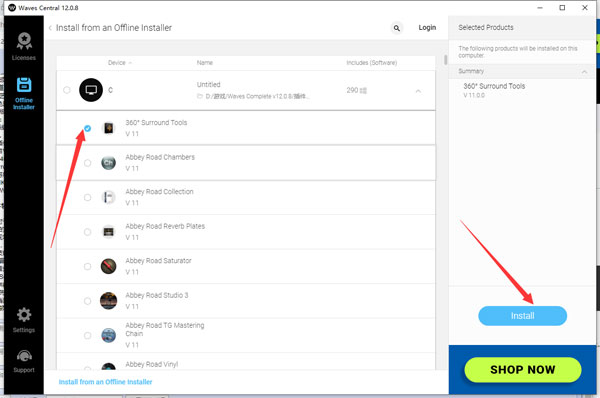Select all products for device C

67,90
